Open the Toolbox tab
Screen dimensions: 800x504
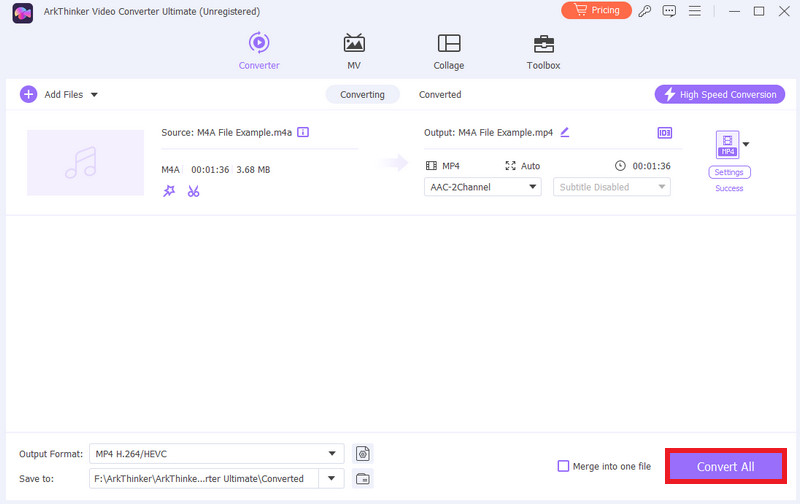(543, 51)
